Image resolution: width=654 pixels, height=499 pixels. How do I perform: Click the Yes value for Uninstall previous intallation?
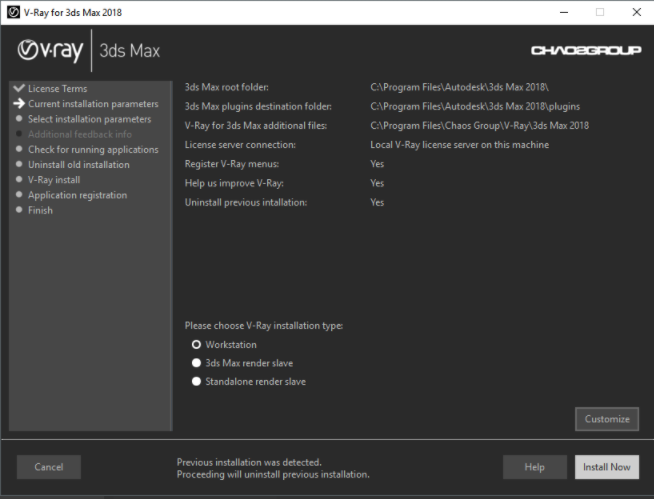377,202
